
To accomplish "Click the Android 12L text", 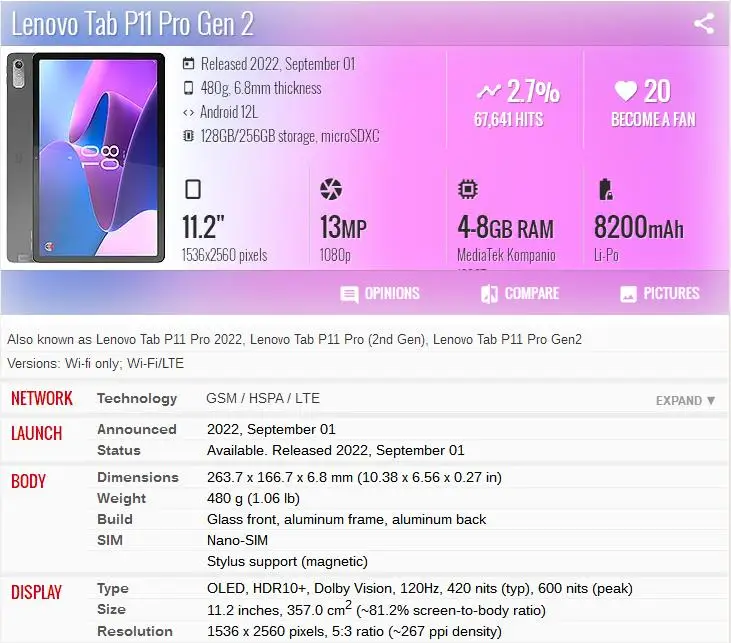I will pos(229,112).
